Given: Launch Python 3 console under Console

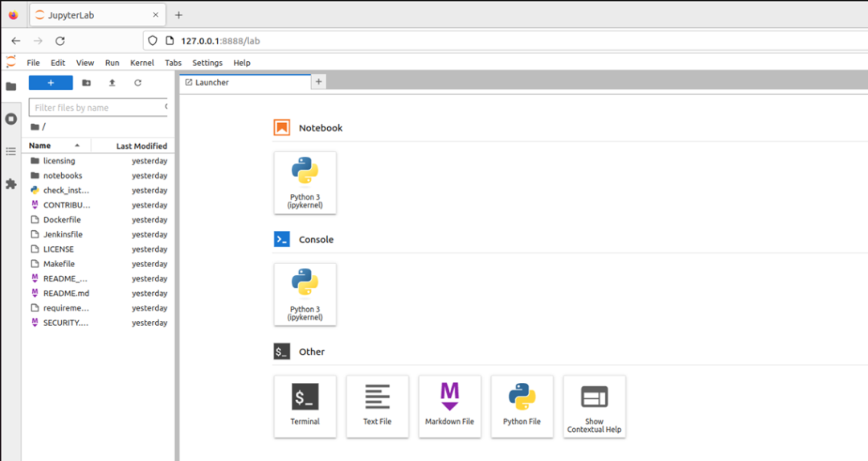Looking at the screenshot, I should [x=305, y=294].
